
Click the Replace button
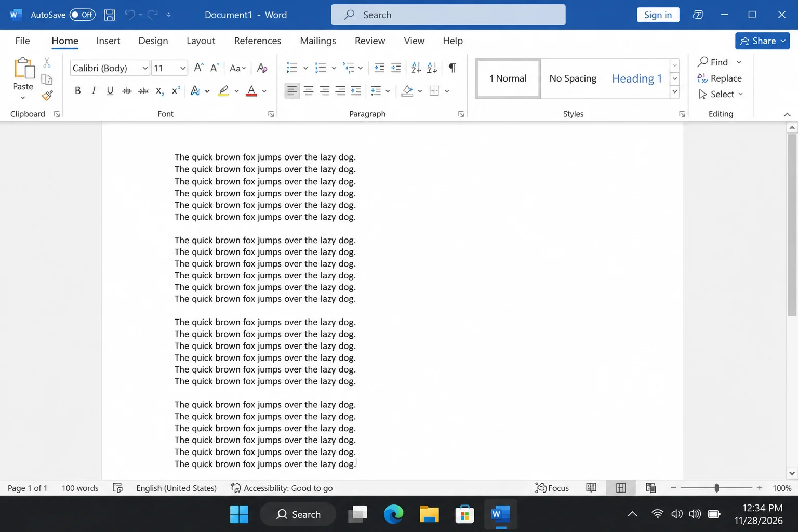point(720,78)
